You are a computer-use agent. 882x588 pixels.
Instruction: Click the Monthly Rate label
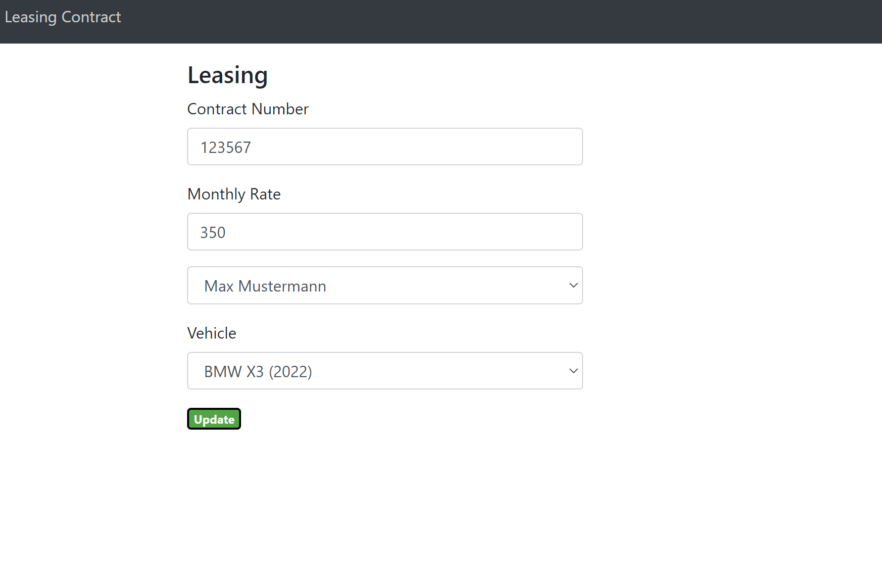point(234,194)
